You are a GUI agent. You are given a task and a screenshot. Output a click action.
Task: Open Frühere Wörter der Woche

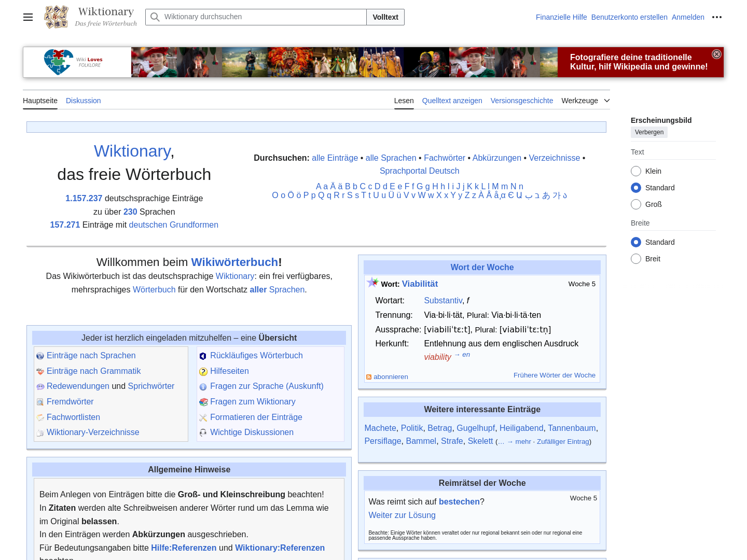[x=555, y=375]
